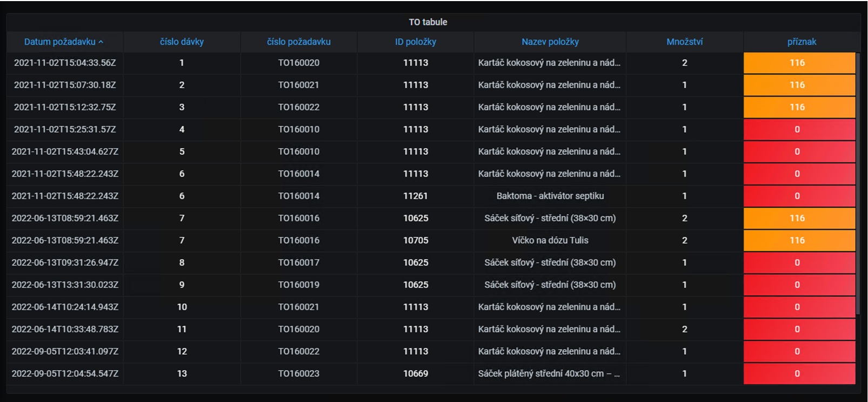This screenshot has height=402, width=868.
Task: Click the ascending sort arrow beside Datum požadavku
Action: coord(101,42)
